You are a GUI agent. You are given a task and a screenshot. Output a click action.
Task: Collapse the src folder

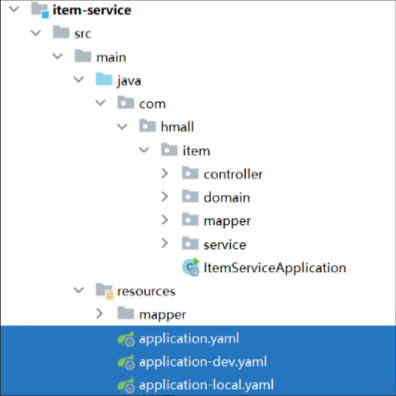36,33
